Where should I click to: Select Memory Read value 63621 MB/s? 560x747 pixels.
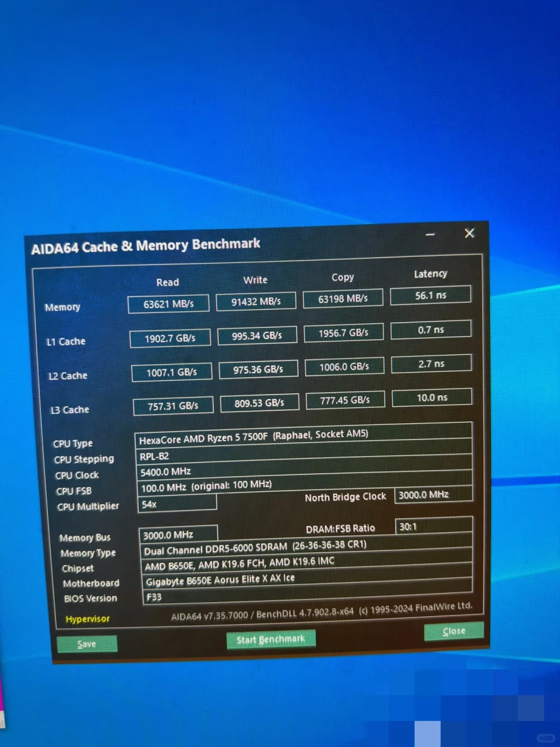169,304
